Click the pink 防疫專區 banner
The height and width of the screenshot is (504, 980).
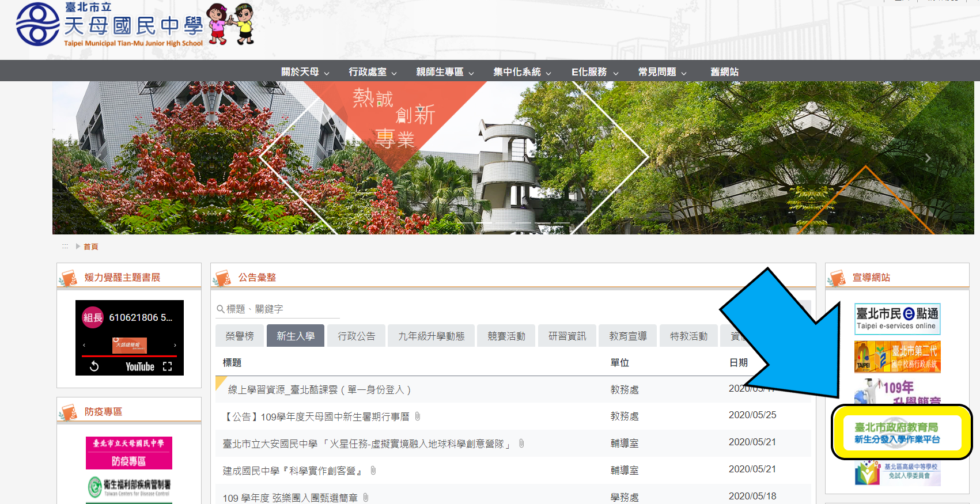pyautogui.click(x=129, y=453)
